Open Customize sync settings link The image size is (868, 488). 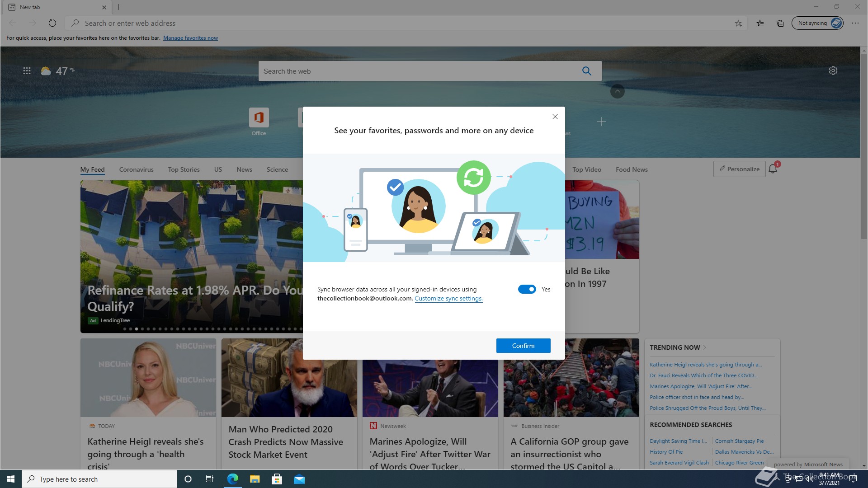[x=448, y=298]
